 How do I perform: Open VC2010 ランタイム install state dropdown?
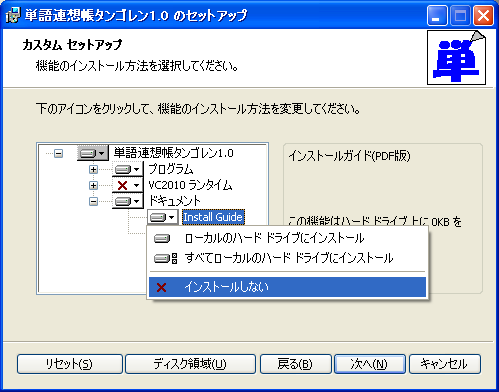128,185
